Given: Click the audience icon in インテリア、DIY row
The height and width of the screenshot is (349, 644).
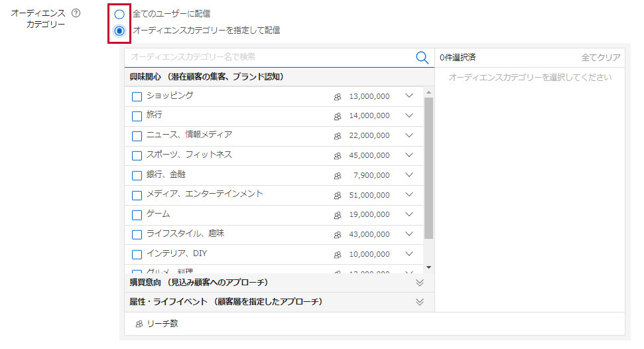Looking at the screenshot, I should (338, 255).
